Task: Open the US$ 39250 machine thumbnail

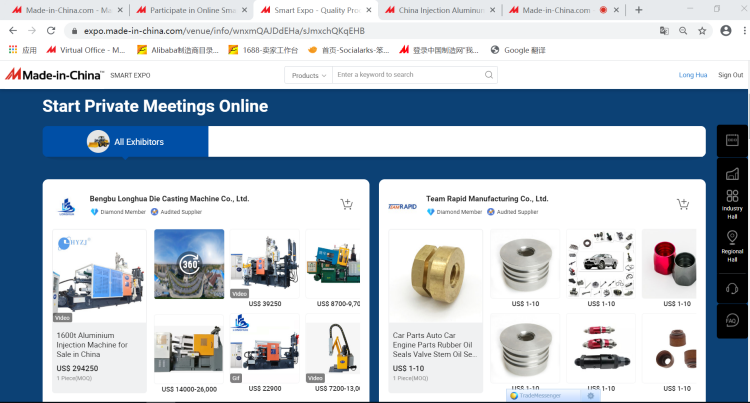Action: (x=265, y=264)
